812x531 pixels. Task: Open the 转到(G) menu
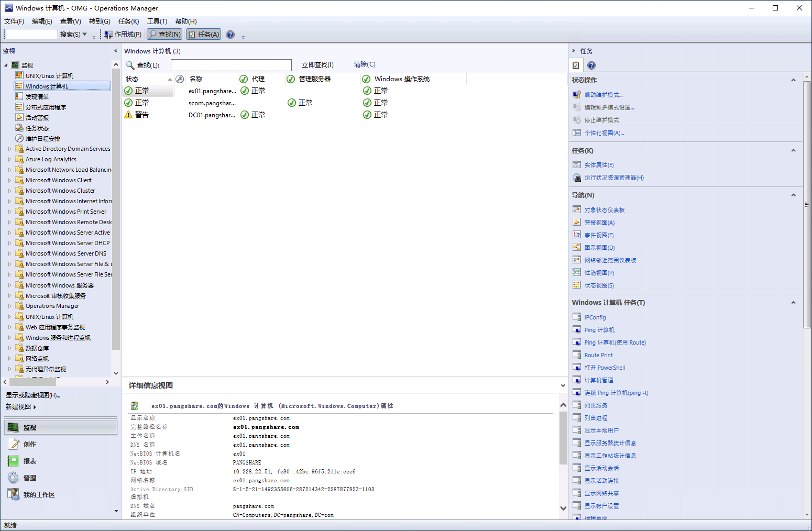[100, 21]
